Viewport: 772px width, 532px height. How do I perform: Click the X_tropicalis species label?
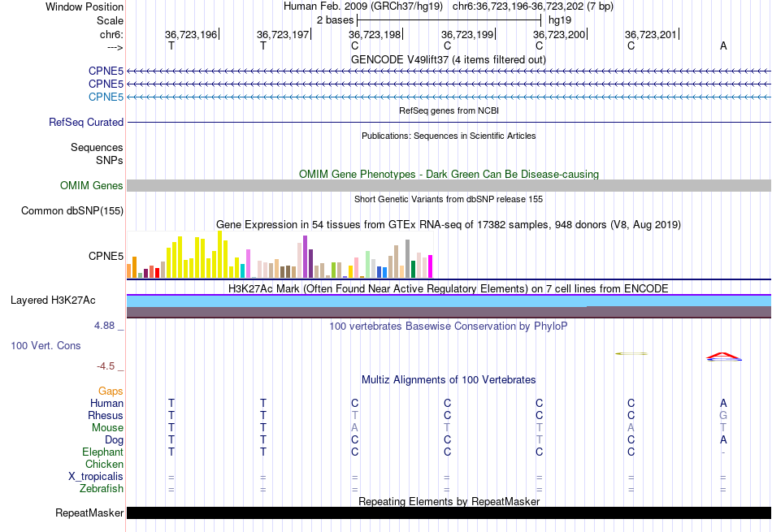(x=96, y=477)
